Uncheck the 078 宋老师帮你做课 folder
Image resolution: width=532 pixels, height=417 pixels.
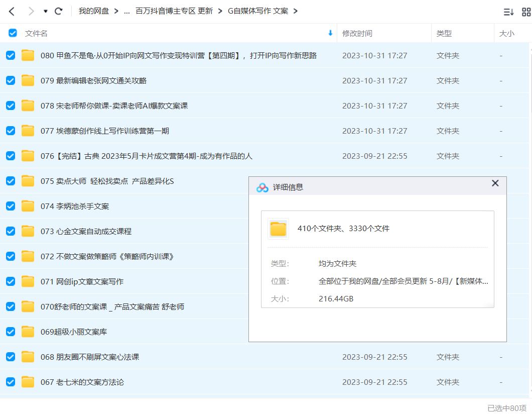coord(11,106)
